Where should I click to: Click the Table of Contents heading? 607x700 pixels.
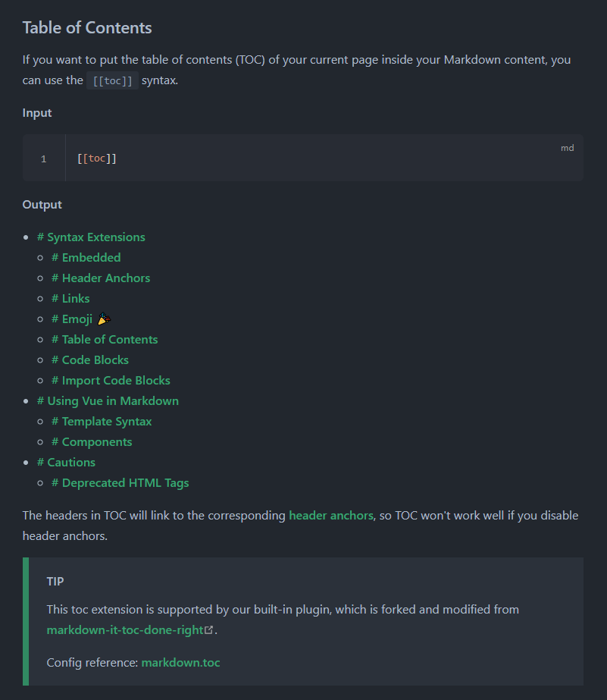click(x=87, y=28)
